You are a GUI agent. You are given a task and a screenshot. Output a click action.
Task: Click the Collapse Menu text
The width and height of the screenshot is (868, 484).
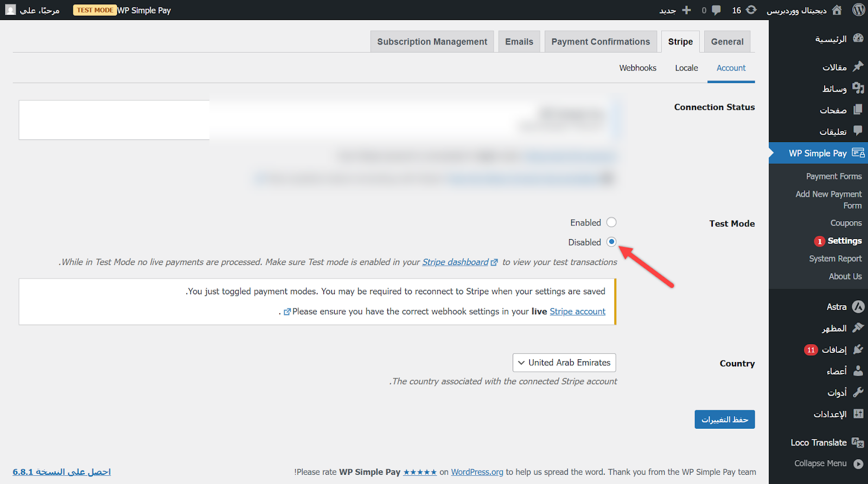click(820, 463)
